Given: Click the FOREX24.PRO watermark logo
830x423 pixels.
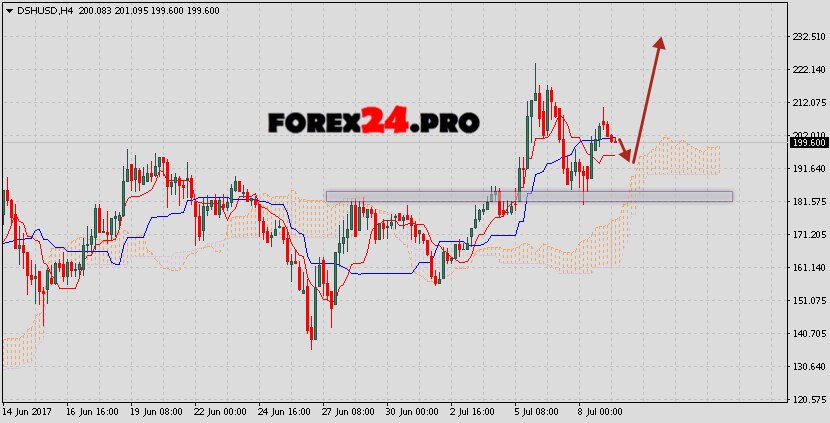Looking at the screenshot, I should (x=373, y=122).
